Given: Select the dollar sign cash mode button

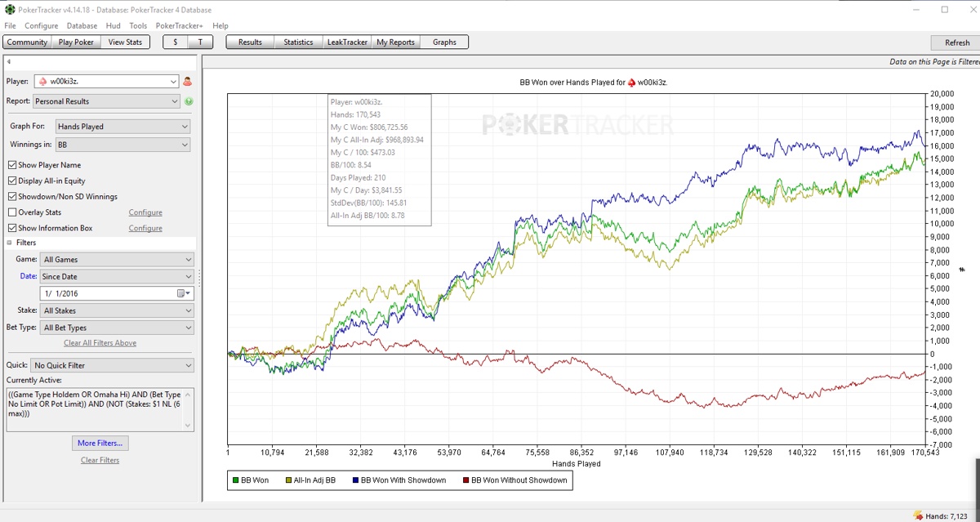Looking at the screenshot, I should 175,42.
